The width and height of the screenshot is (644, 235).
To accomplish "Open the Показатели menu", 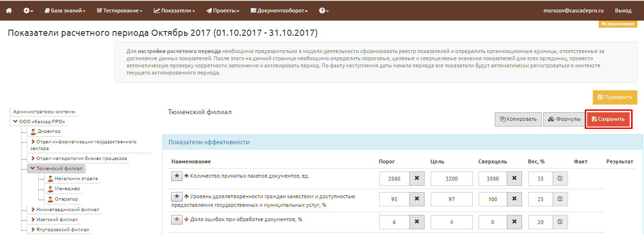I will click(x=174, y=11).
